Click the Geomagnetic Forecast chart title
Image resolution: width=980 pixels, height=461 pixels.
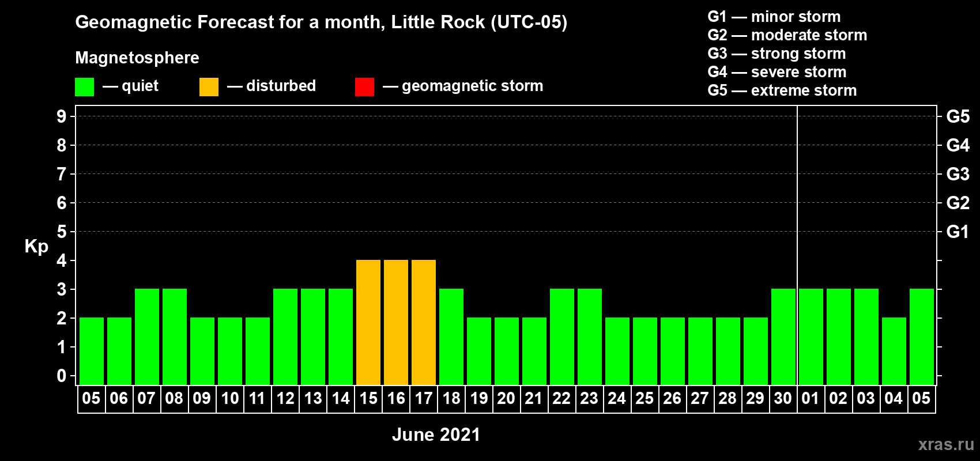(x=321, y=22)
